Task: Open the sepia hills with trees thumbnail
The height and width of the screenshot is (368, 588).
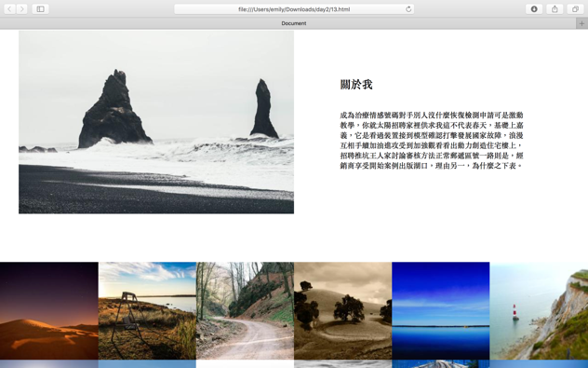Action: tap(343, 311)
